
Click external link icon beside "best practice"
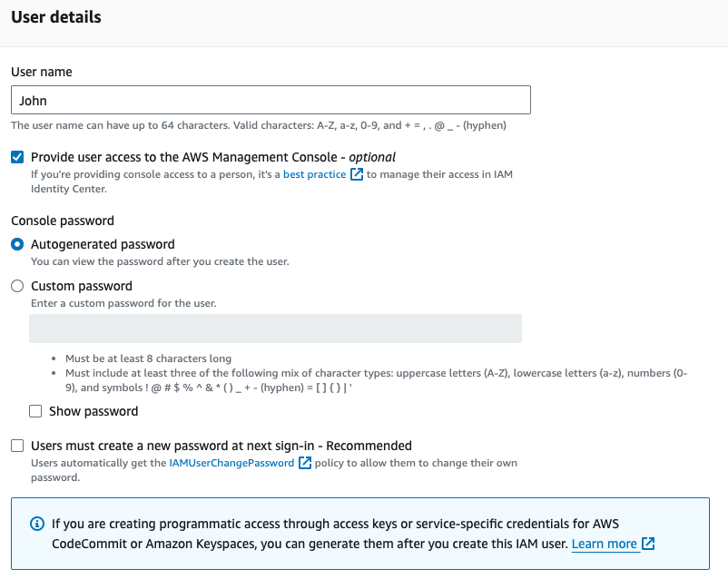coord(357,174)
